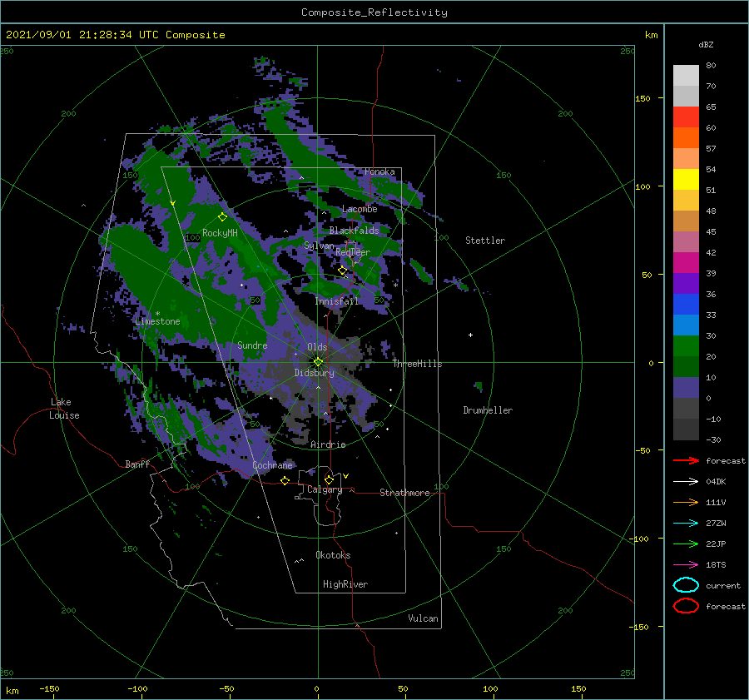Screen dimensions: 749x700
Task: Click the Calgary city label
Action: click(325, 489)
